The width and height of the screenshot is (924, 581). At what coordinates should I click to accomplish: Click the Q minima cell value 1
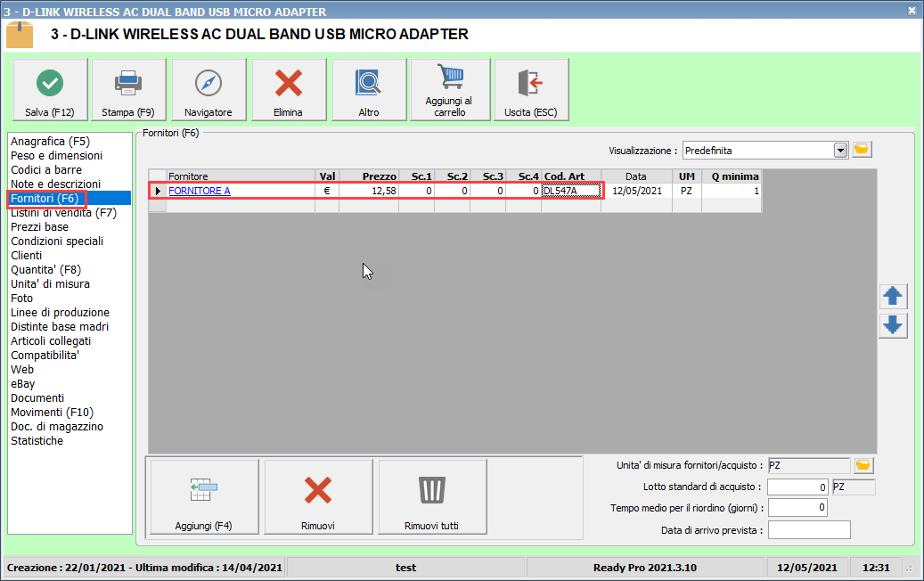tap(732, 191)
